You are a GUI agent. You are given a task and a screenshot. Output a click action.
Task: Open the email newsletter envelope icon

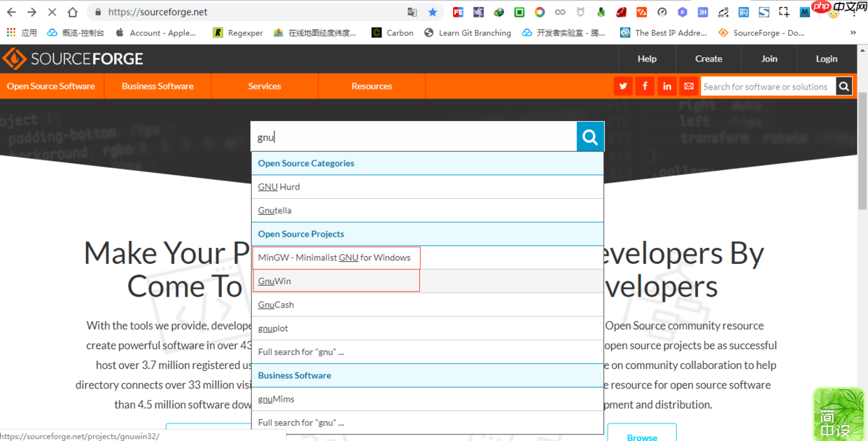tap(689, 85)
